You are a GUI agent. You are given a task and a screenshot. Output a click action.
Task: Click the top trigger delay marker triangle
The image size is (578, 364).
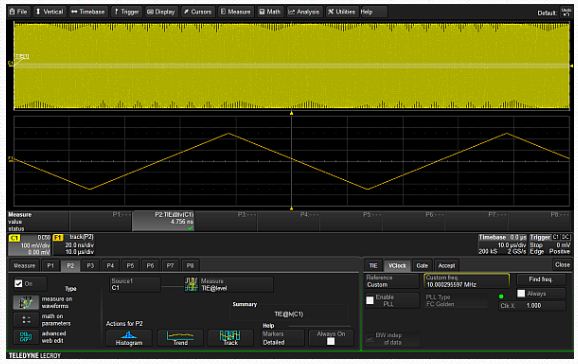pos(291,113)
